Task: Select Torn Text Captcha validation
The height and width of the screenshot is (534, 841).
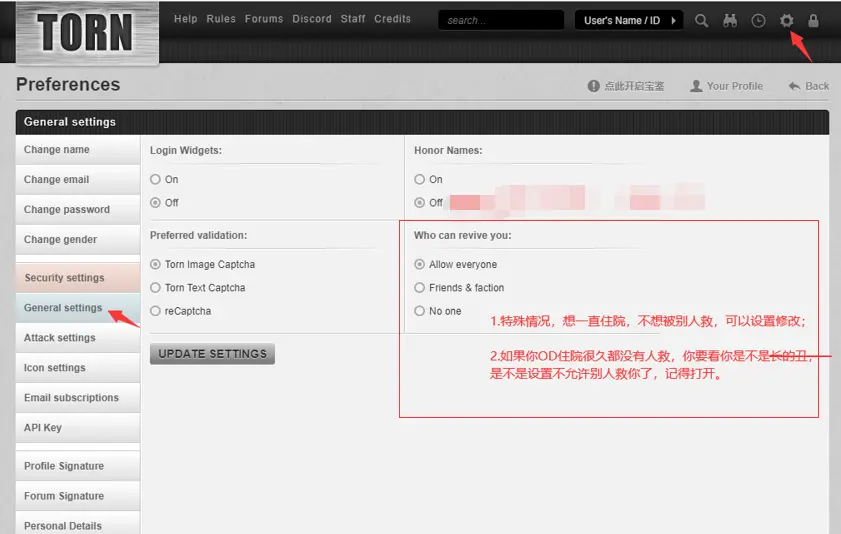Action: tap(155, 288)
